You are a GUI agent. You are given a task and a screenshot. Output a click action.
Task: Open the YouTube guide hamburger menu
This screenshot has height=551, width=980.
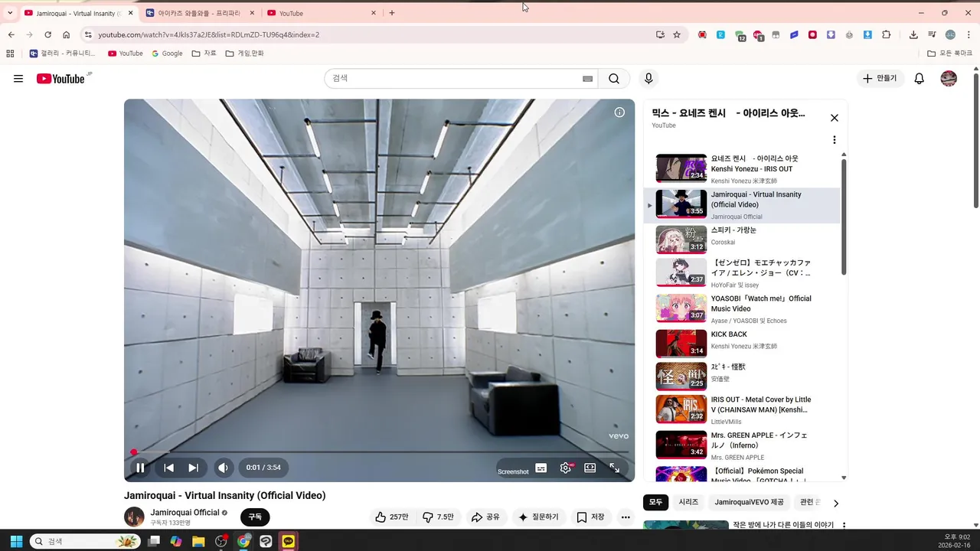click(18, 79)
